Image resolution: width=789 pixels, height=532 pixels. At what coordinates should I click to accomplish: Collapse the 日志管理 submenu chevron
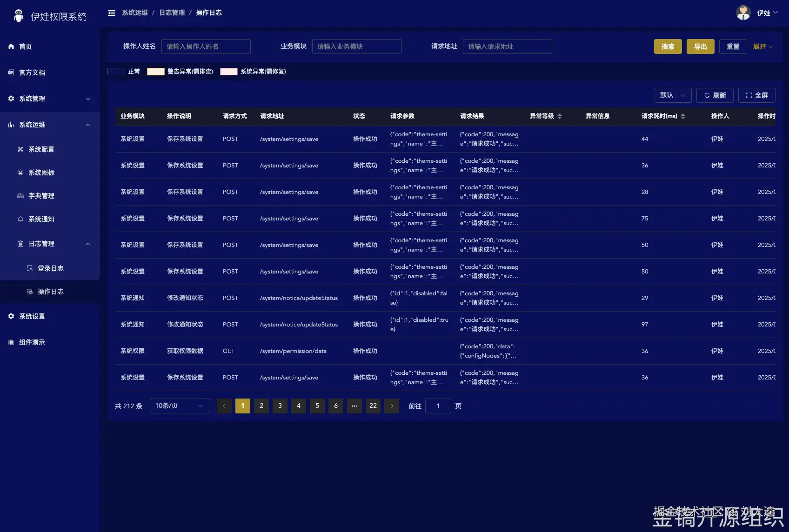88,244
